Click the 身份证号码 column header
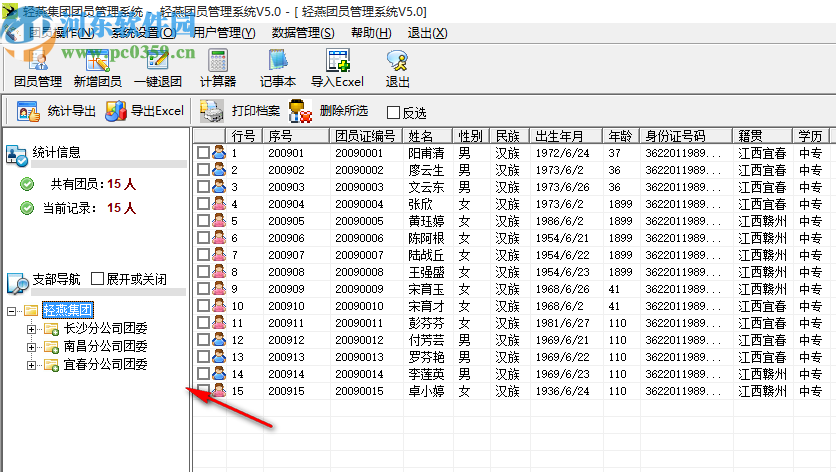This screenshot has width=836, height=472. coord(686,136)
